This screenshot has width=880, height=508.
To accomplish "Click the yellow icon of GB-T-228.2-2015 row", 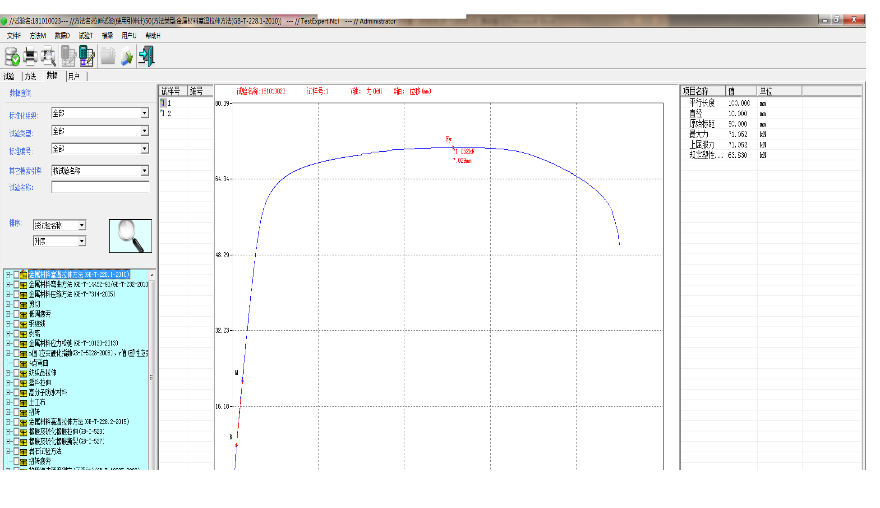I will pos(24,422).
